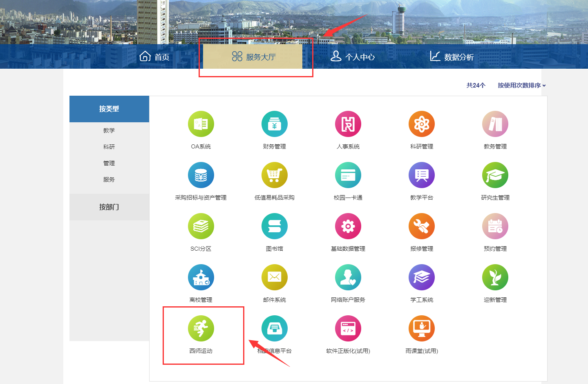
Task: Open the 科研管理 atom icon
Action: pyautogui.click(x=421, y=124)
